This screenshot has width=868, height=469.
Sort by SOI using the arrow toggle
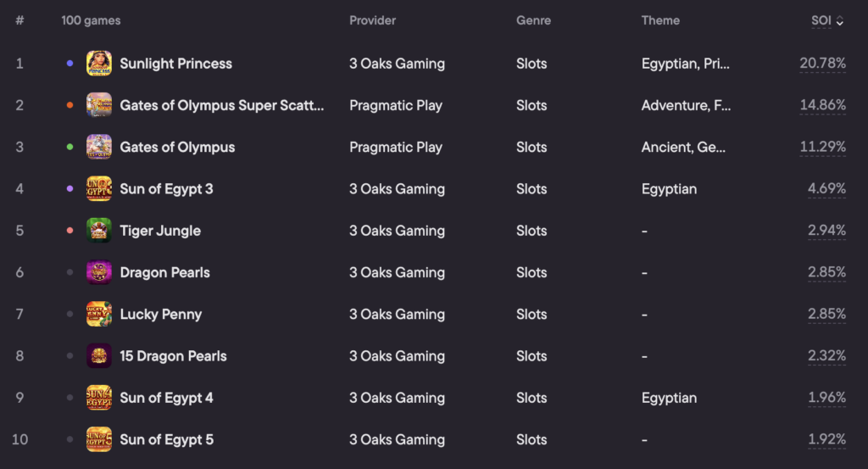tap(840, 21)
